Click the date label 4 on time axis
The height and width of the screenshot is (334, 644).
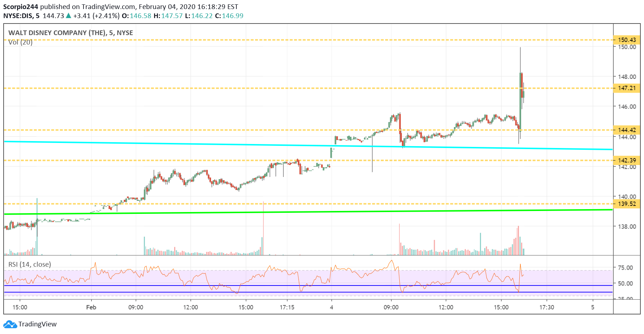(331, 307)
